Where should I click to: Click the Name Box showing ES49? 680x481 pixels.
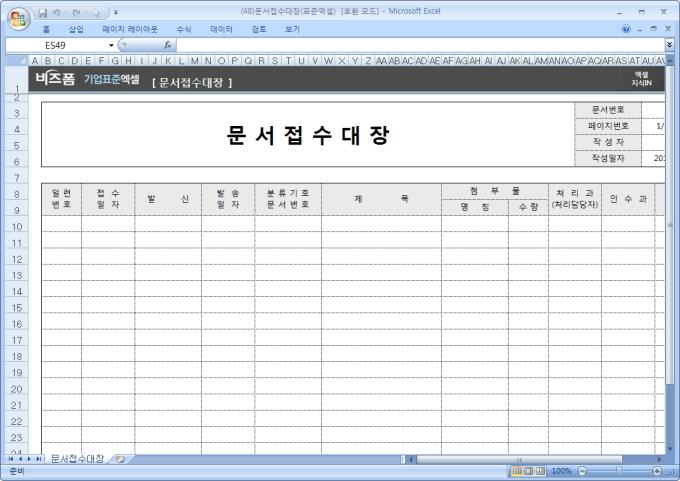(x=56, y=45)
